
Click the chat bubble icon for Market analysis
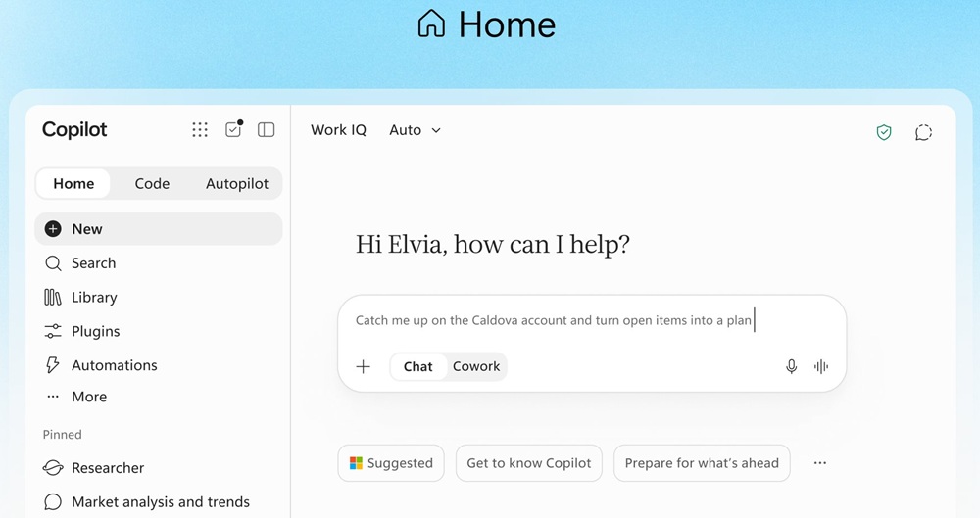click(53, 501)
